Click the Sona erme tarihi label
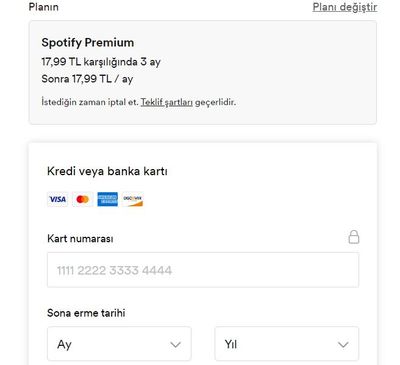 [x=86, y=313]
